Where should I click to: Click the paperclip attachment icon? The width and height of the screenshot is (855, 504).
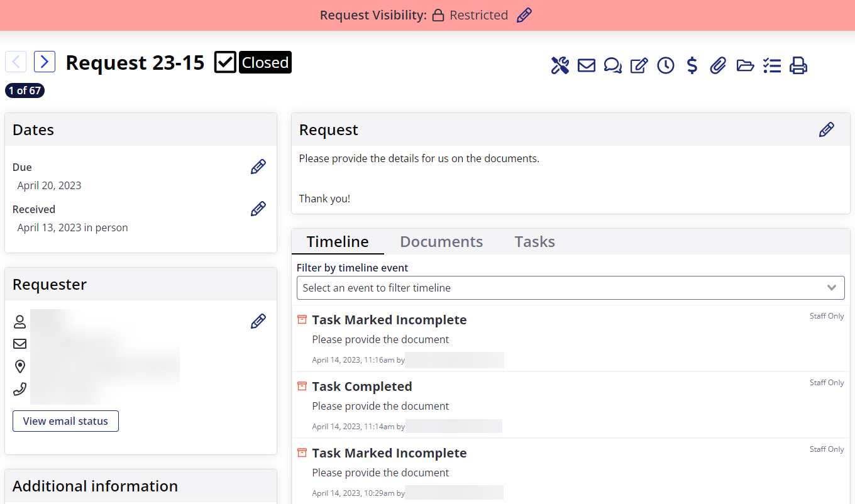click(x=719, y=65)
